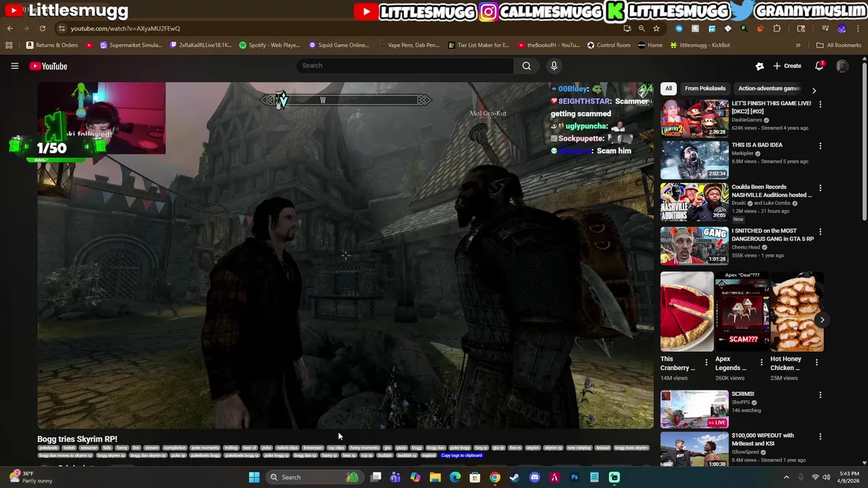
Task: Go back one page in Chrome
Action: click(9, 28)
